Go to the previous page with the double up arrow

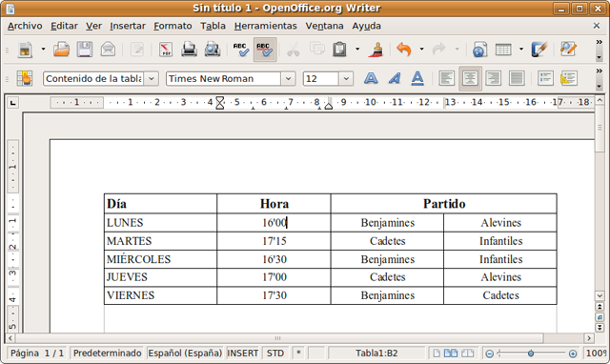(600, 307)
